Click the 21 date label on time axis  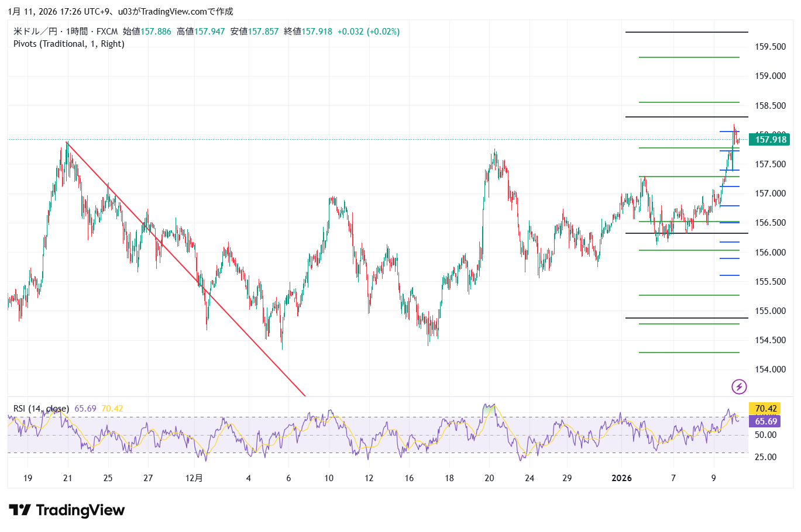click(x=68, y=478)
